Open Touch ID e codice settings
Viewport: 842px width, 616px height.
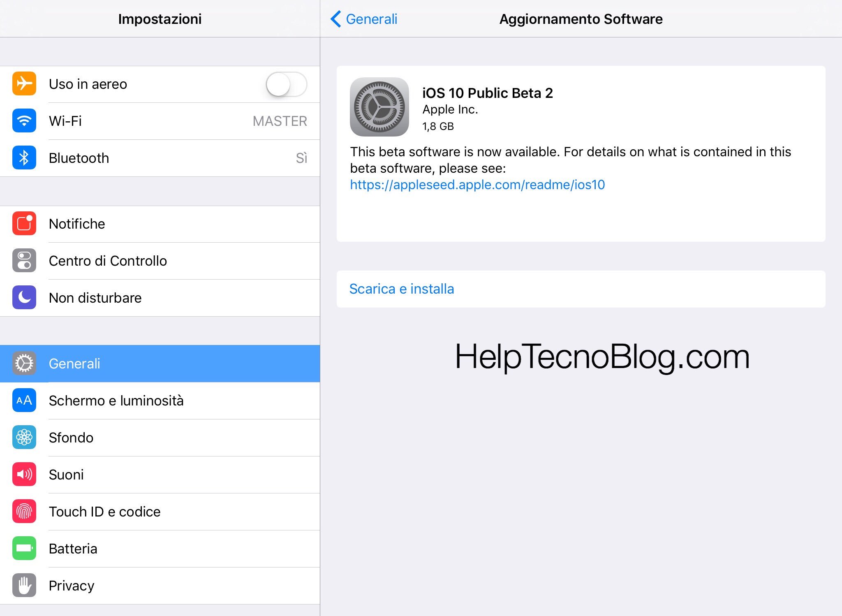point(160,512)
